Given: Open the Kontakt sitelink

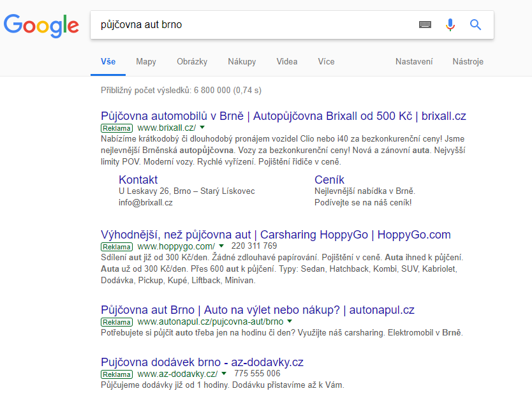Looking at the screenshot, I should pos(138,179).
